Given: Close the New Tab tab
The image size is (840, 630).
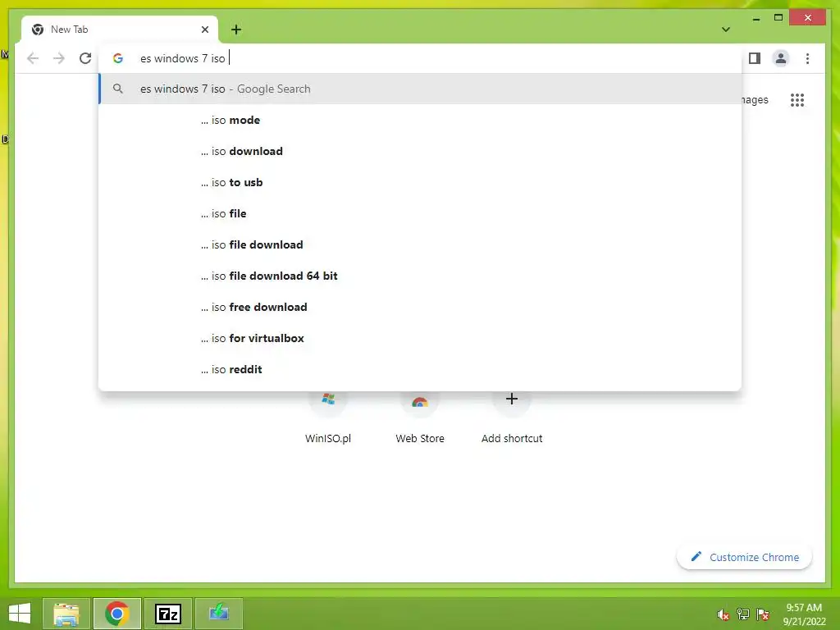Looking at the screenshot, I should (204, 30).
